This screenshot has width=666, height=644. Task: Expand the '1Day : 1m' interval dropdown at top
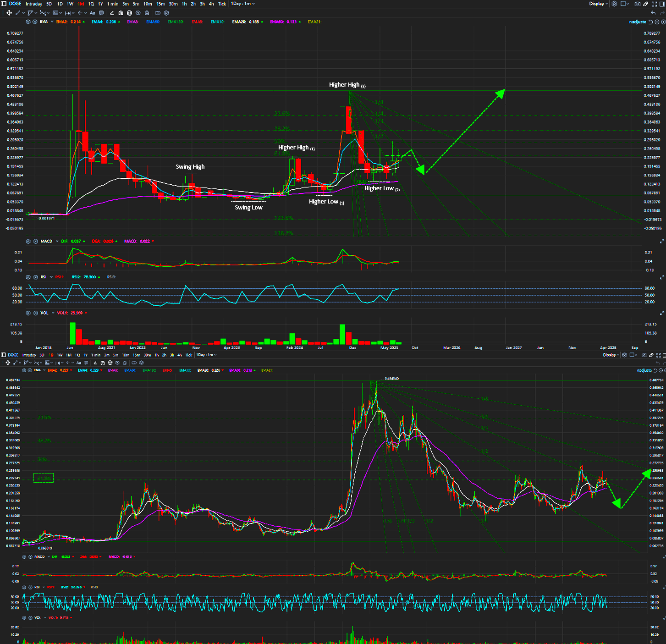[x=243, y=4]
